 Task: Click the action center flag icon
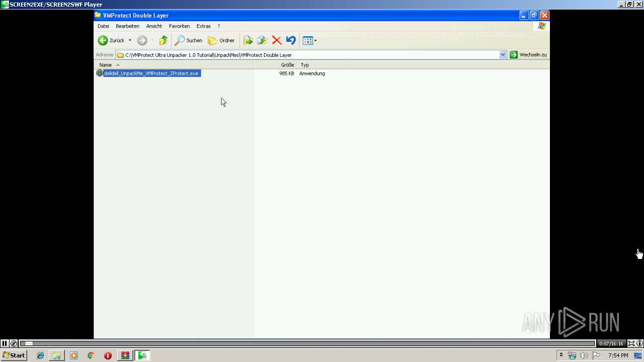tap(596, 355)
